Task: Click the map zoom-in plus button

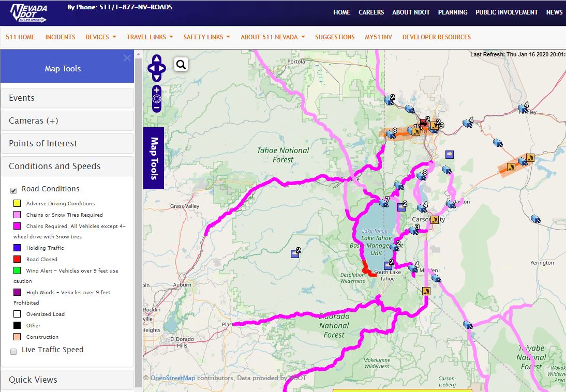Action: click(x=157, y=90)
